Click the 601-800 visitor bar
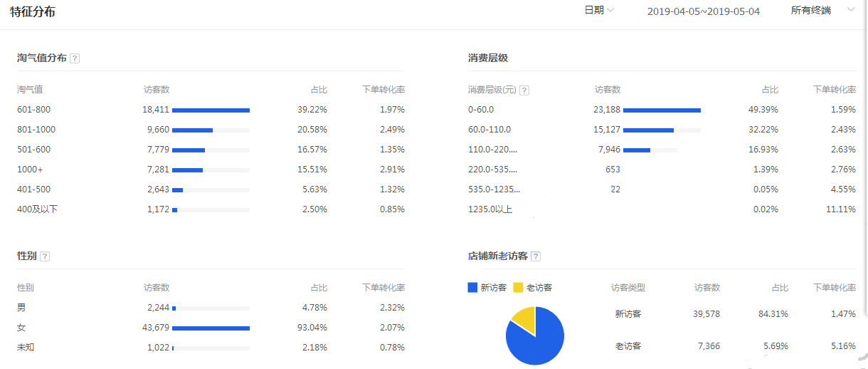This screenshot has width=868, height=369. click(211, 110)
